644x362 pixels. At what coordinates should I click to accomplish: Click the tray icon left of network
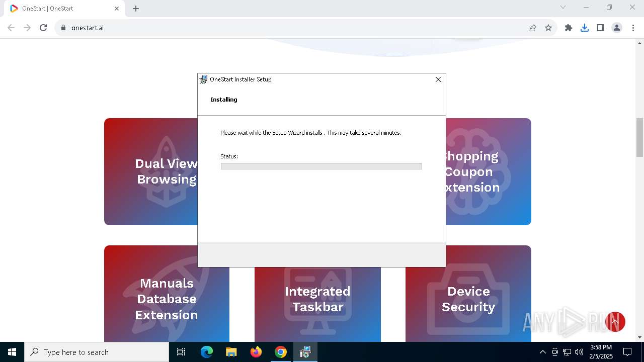tap(555, 352)
